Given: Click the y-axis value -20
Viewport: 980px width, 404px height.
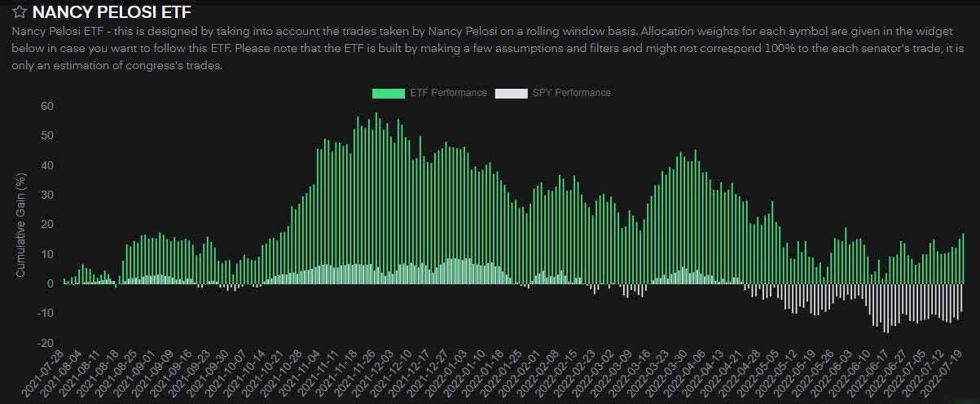Looking at the screenshot, I should click(46, 343).
